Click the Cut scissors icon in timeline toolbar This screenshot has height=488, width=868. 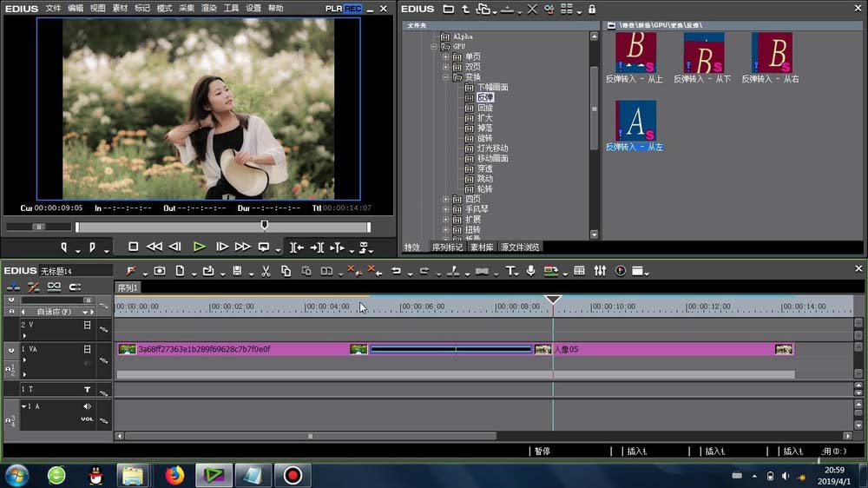point(266,271)
